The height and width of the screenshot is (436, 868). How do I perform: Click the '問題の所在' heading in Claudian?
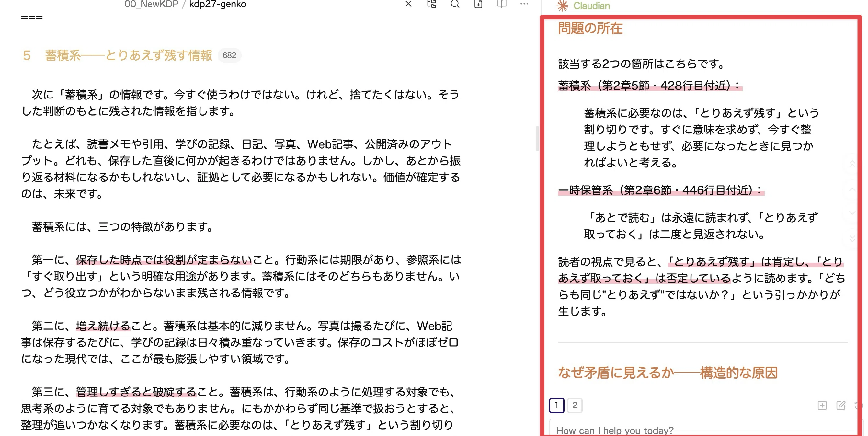click(590, 28)
